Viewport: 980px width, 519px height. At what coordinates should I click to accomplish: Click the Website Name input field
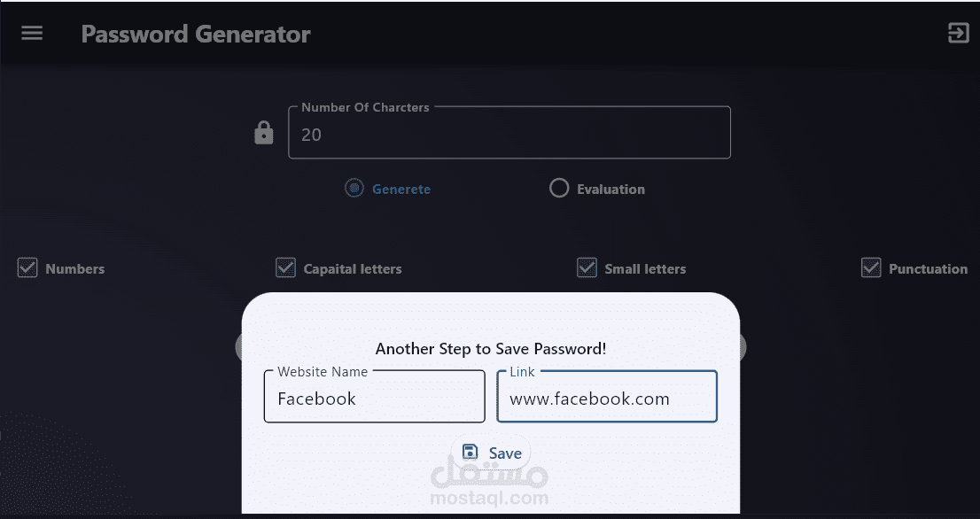point(374,399)
